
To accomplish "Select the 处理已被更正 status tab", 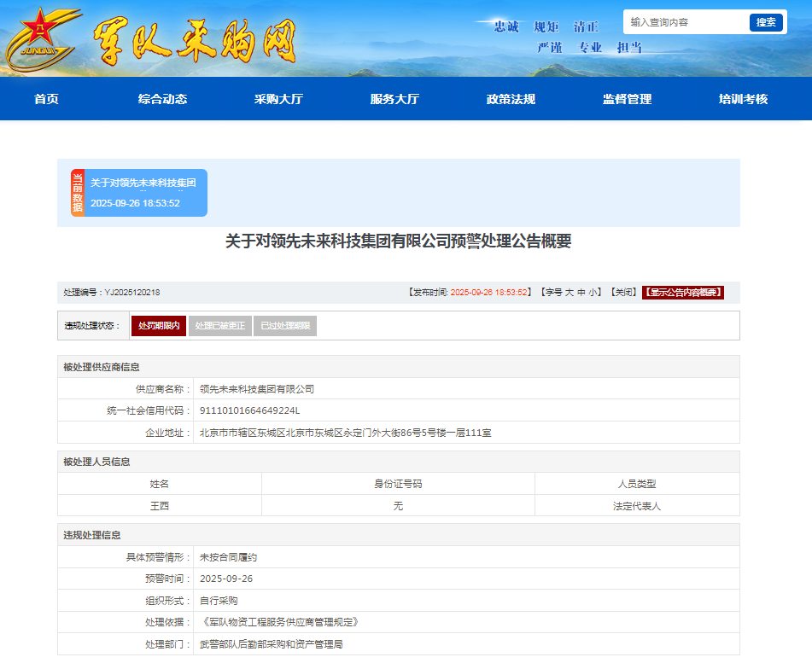I will [x=219, y=326].
